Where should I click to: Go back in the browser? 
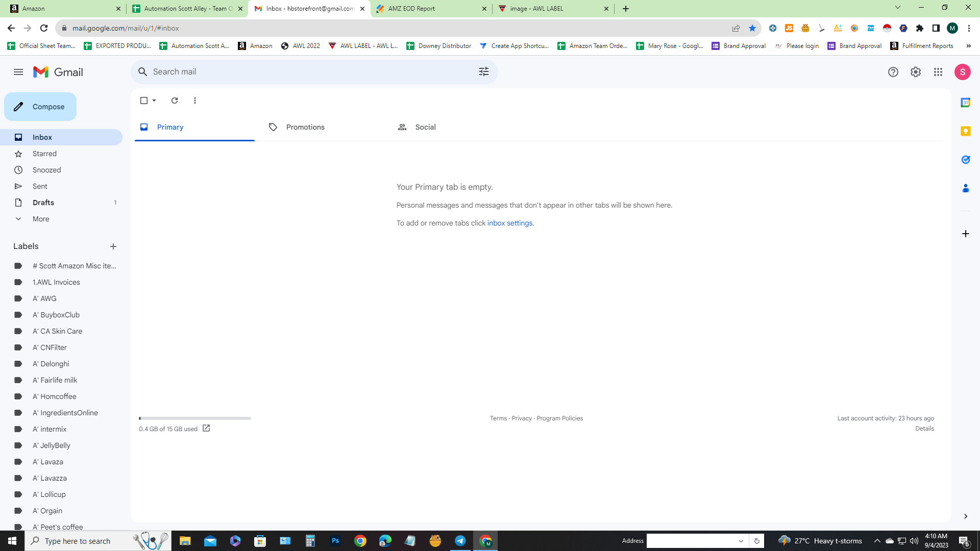point(11,28)
